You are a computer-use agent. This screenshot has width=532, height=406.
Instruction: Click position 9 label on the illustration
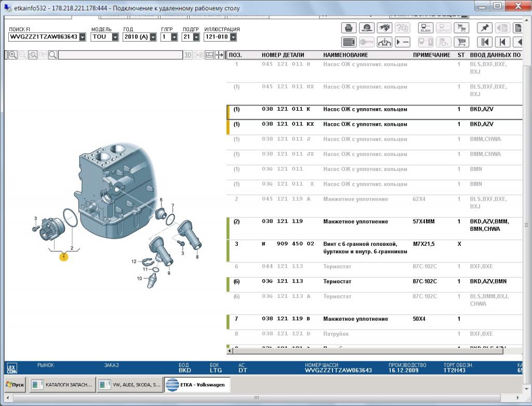(169, 273)
